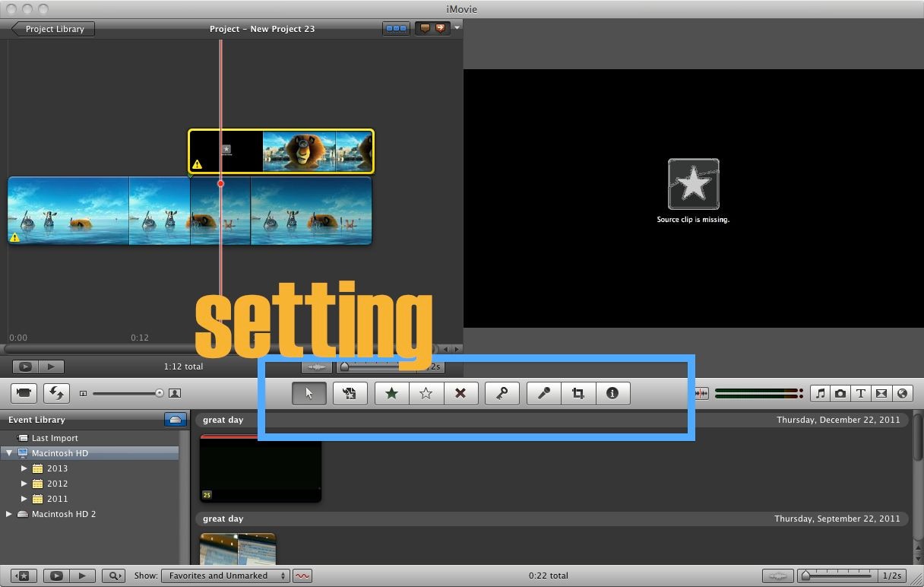Select the yellow-outlined cutaway clip

pos(281,151)
